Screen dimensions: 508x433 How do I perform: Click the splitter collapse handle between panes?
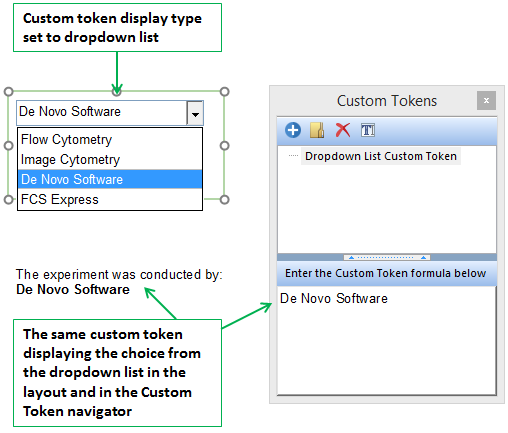tap(387, 257)
